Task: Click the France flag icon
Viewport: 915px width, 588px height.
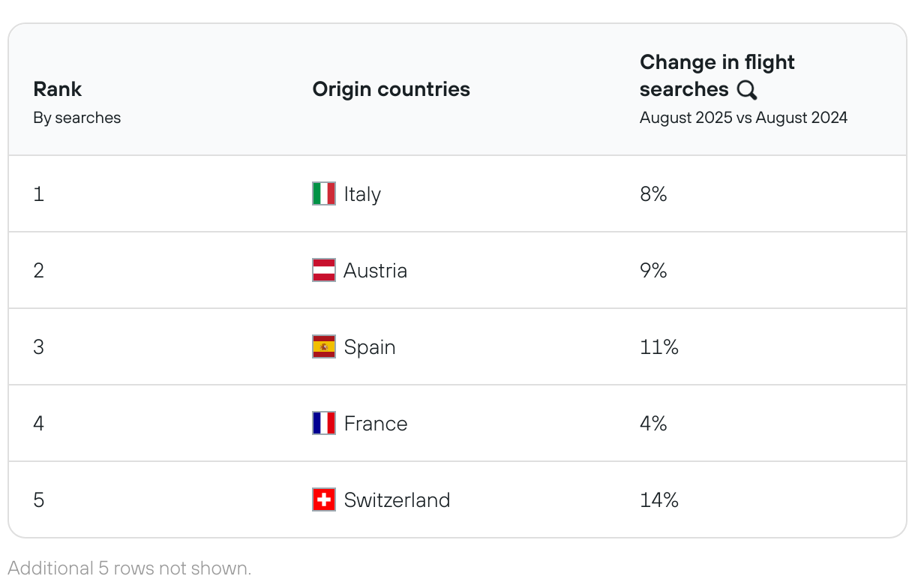Action: click(324, 423)
